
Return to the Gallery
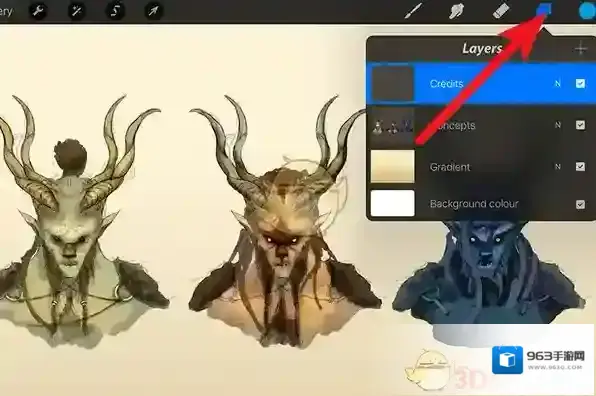point(6,11)
